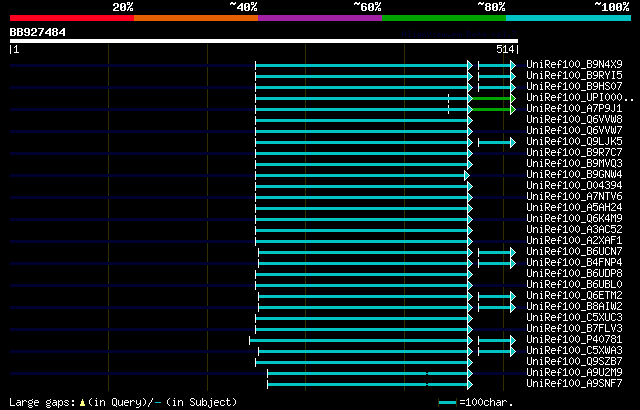Viewport: 640px width, 410px height.
Task: Open hit UniRef100_B9RYI5
Action: pyautogui.click(x=574, y=75)
